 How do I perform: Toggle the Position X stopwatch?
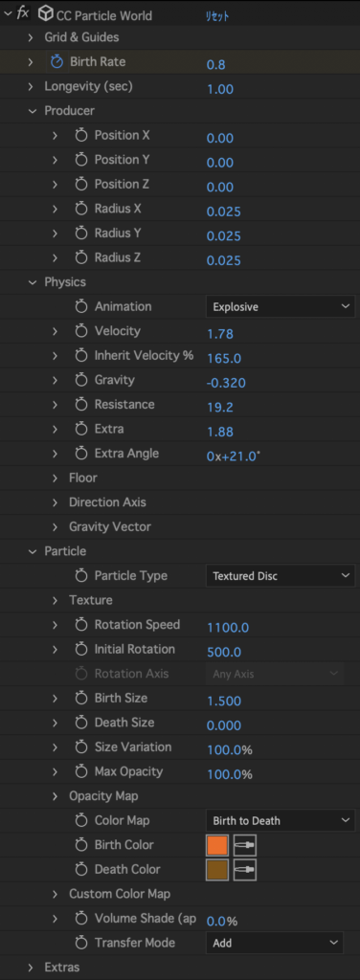tap(81, 136)
